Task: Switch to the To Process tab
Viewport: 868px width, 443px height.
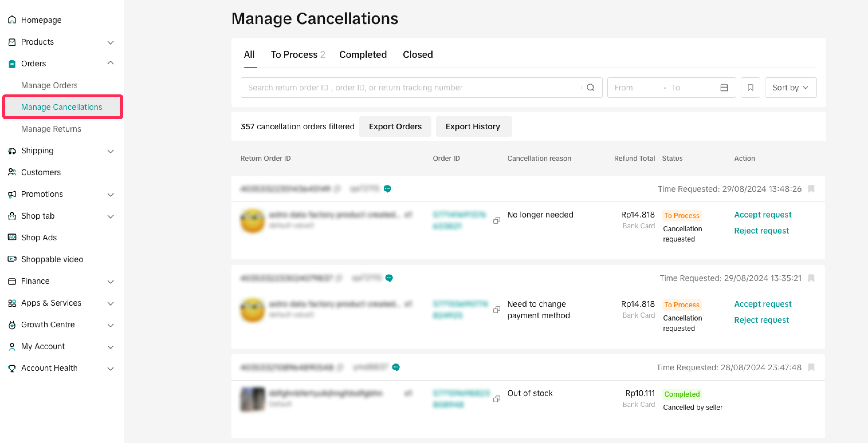Action: click(298, 55)
